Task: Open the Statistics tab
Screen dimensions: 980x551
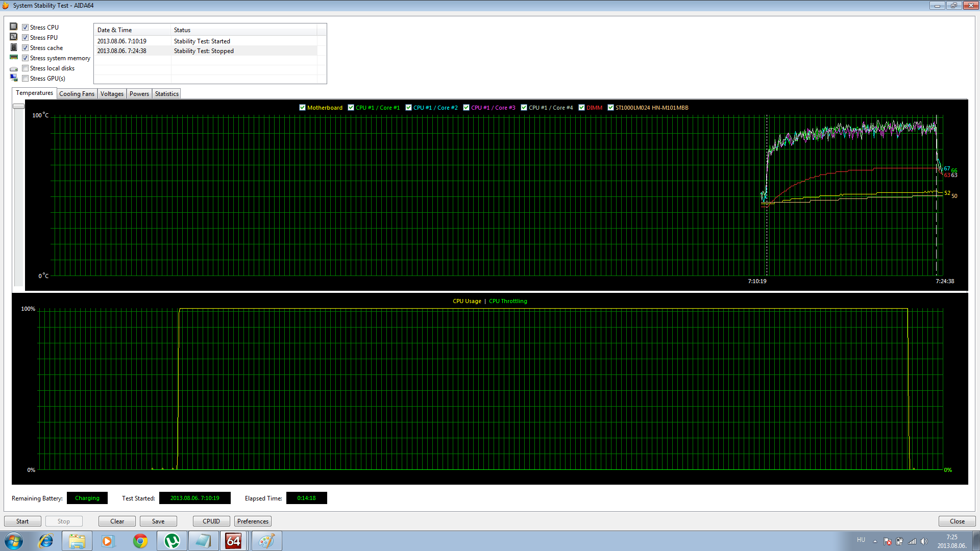Action: pyautogui.click(x=166, y=94)
